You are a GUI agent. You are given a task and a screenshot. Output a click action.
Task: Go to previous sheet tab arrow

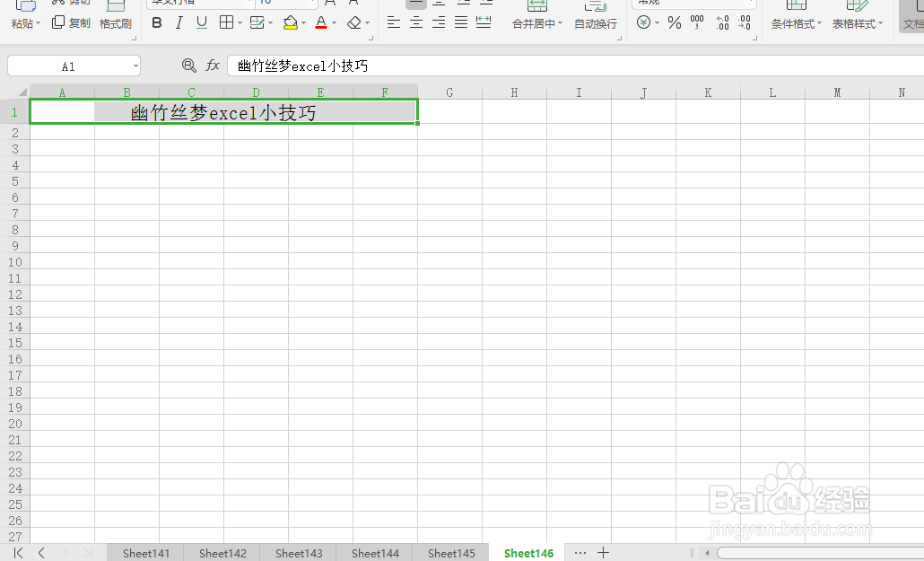pyautogui.click(x=41, y=553)
